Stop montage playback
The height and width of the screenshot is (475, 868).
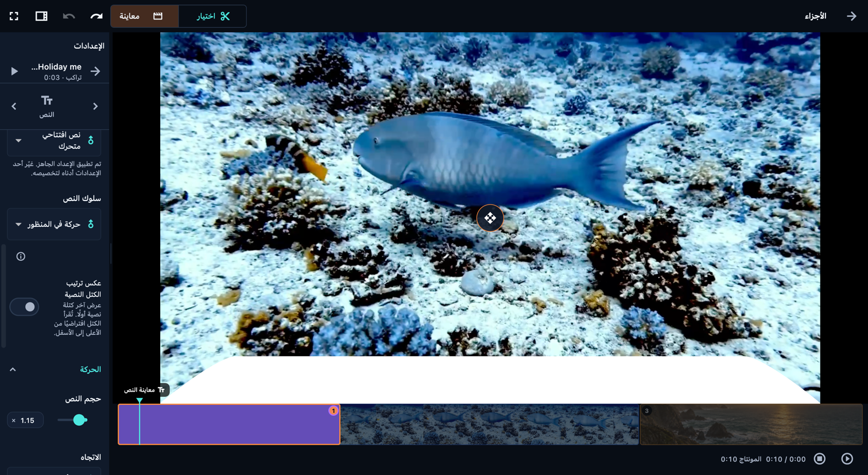(x=820, y=459)
